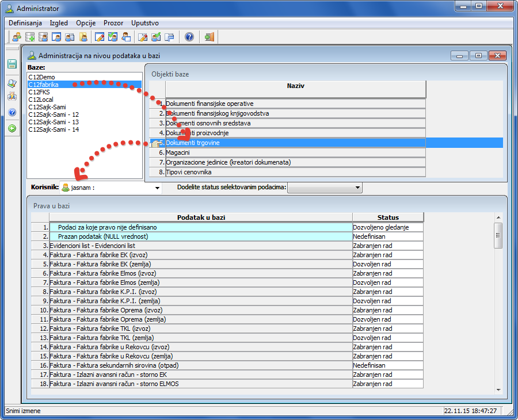
Task: Select Dokumenti trgovine row
Action: (x=295, y=143)
